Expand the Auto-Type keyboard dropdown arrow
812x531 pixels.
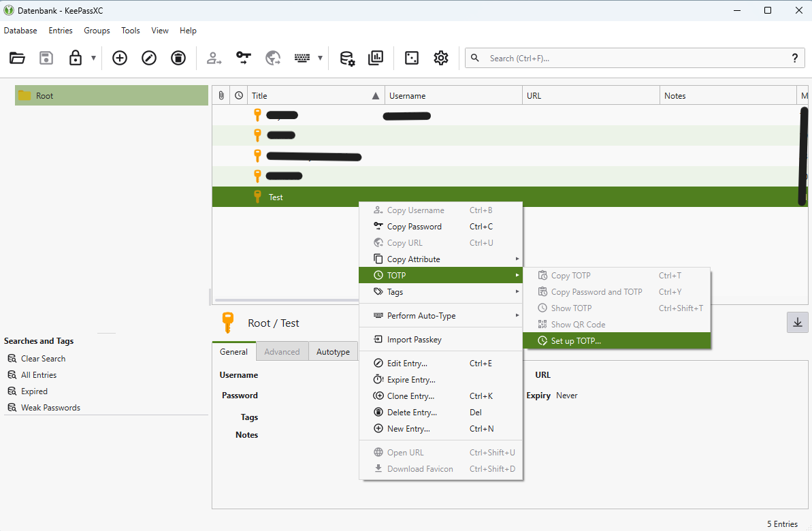(x=320, y=58)
